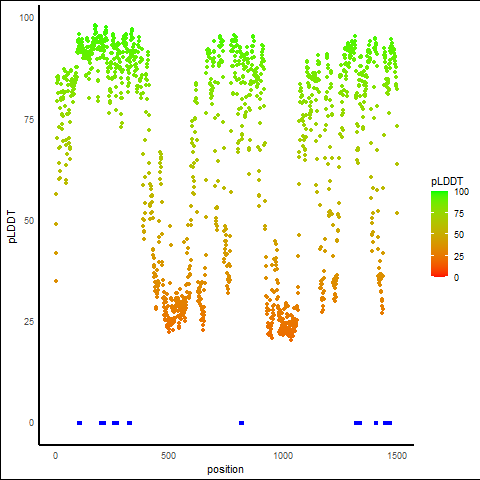The width and height of the screenshot is (480, 480).
Task: Click the x-axis tick label 1000
Action: click(x=283, y=456)
